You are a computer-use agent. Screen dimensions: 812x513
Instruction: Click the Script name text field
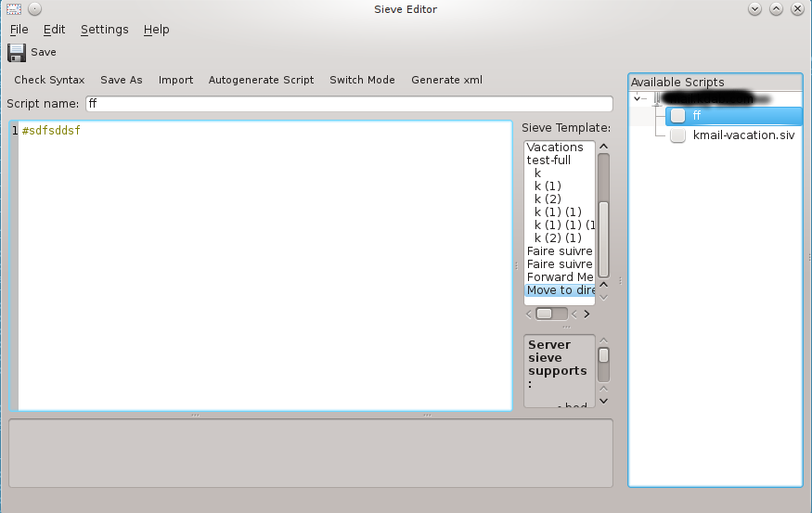click(349, 104)
